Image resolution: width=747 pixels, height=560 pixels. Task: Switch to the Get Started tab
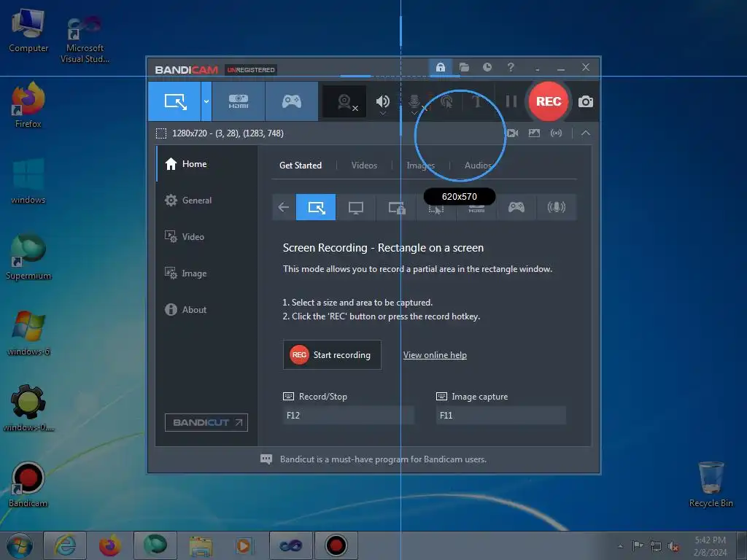(301, 166)
